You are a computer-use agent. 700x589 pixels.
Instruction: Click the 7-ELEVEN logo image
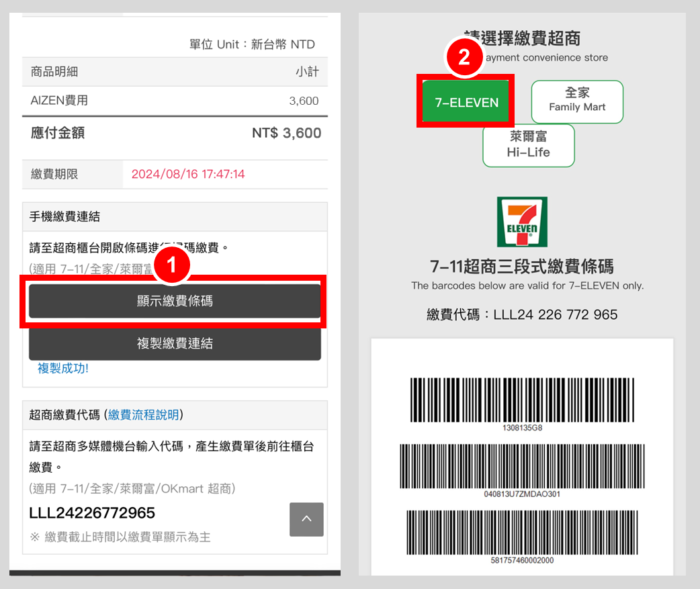point(522,222)
